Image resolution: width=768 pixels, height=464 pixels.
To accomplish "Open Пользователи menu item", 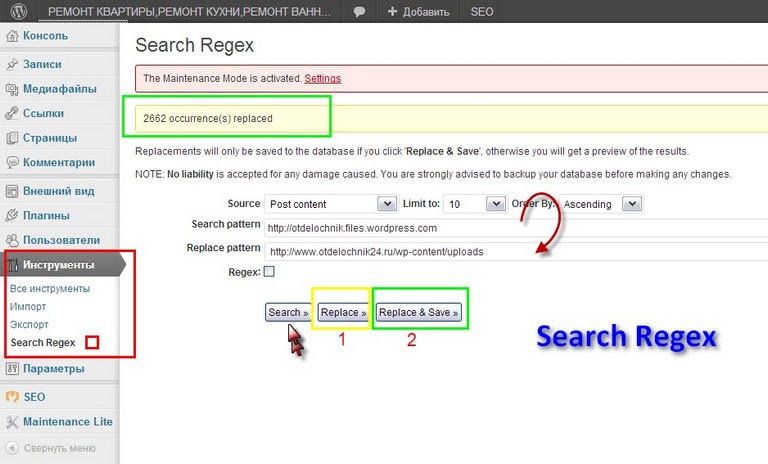I will click(60, 240).
